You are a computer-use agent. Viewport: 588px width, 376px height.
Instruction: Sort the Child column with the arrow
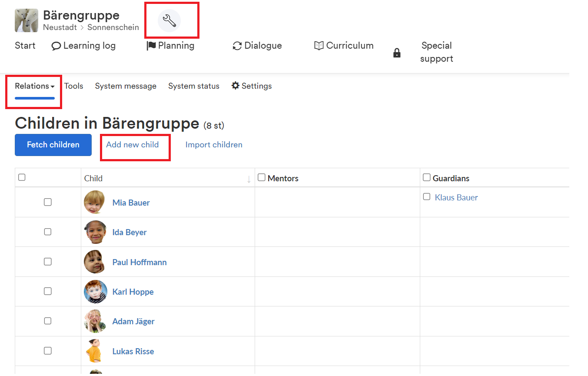tap(249, 179)
